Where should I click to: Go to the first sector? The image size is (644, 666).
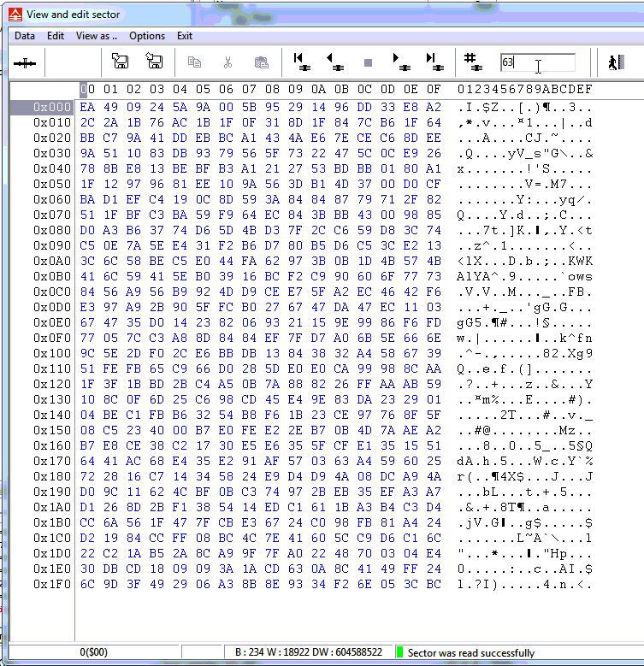click(302, 62)
